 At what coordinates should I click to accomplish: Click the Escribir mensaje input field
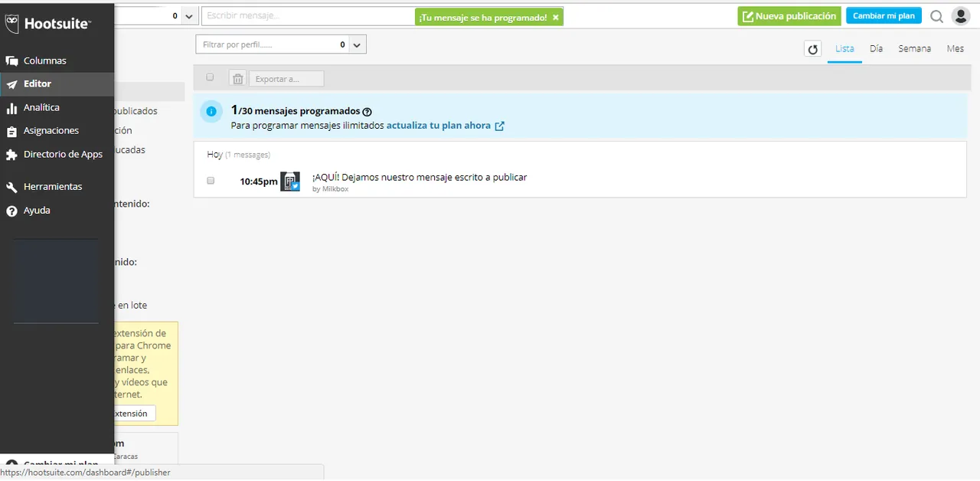308,15
